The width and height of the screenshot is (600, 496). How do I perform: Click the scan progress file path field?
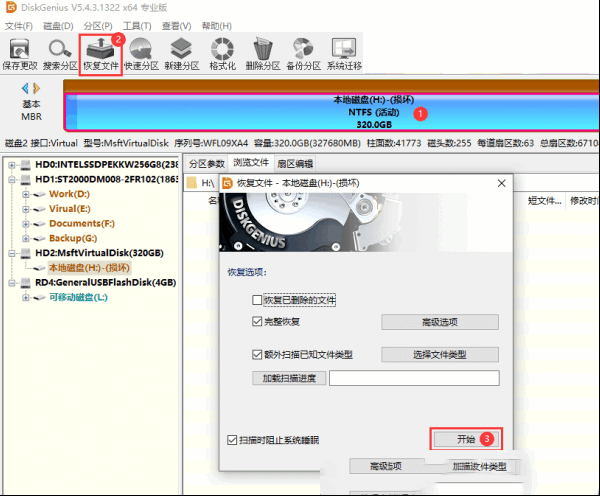coord(414,378)
